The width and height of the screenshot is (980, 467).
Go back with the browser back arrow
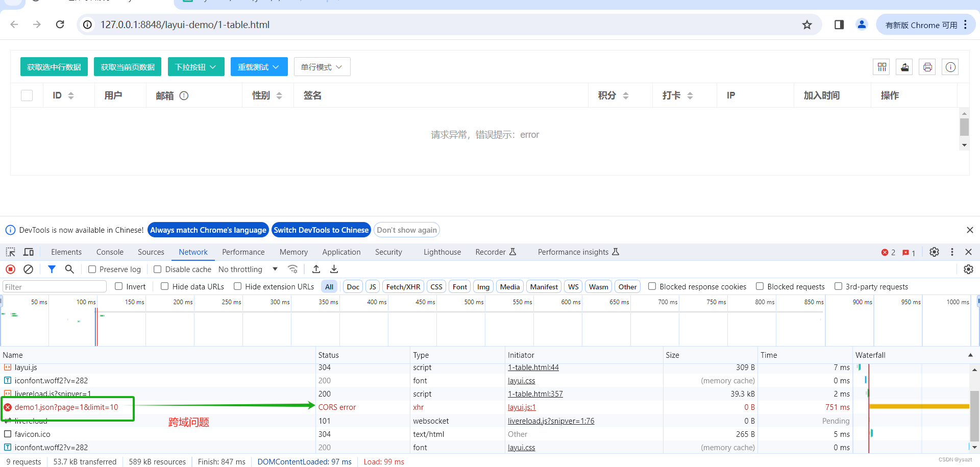(14, 24)
